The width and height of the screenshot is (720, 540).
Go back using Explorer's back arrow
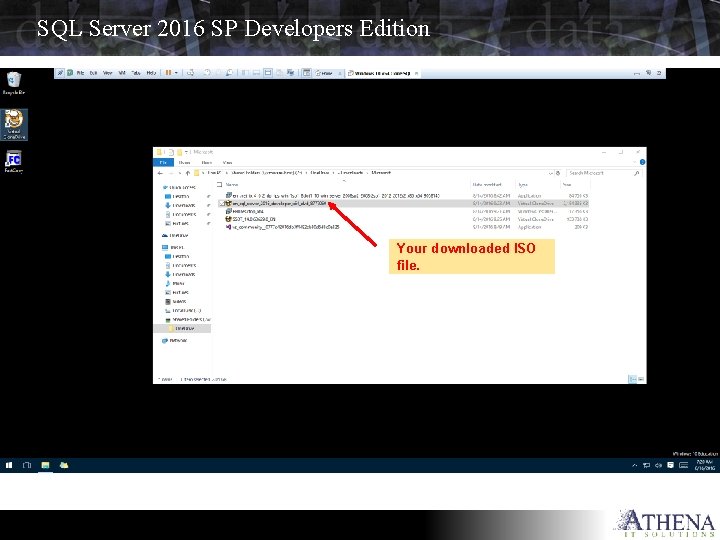pyautogui.click(x=160, y=173)
